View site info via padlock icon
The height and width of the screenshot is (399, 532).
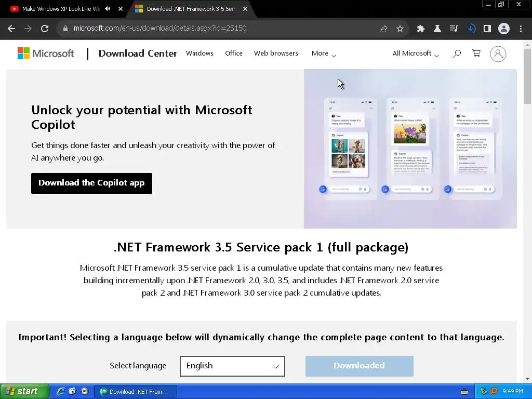coord(65,29)
